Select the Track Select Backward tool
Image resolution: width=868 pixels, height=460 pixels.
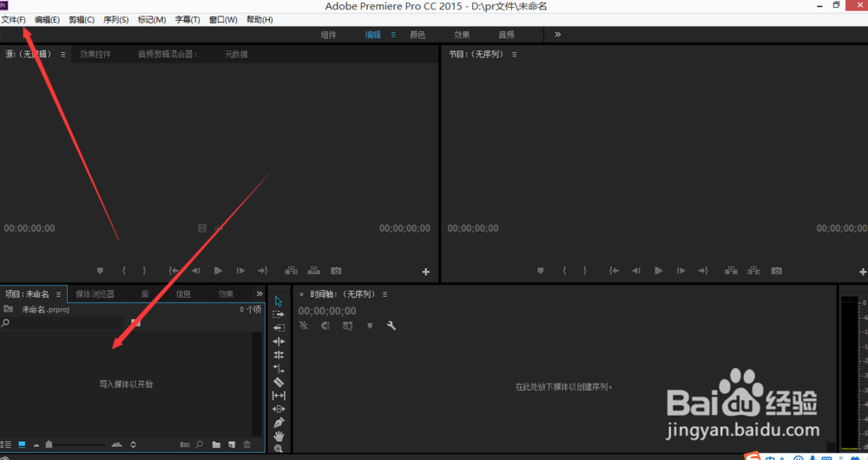[x=279, y=328]
